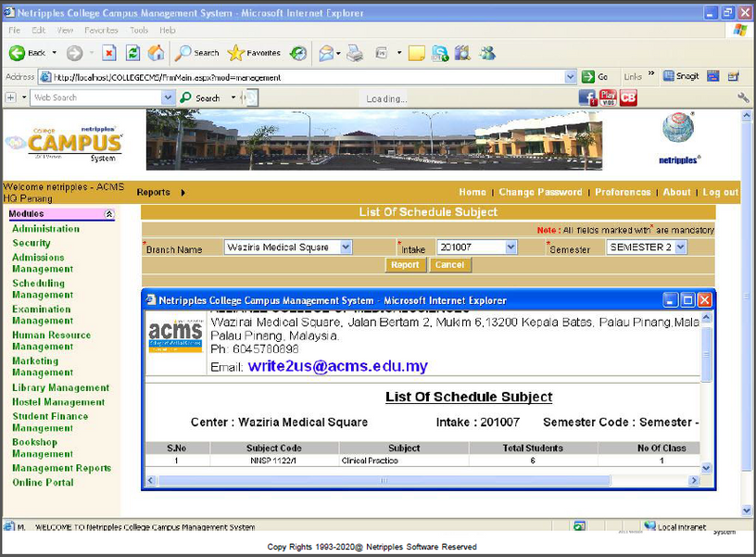Open the File menu

tap(15, 31)
